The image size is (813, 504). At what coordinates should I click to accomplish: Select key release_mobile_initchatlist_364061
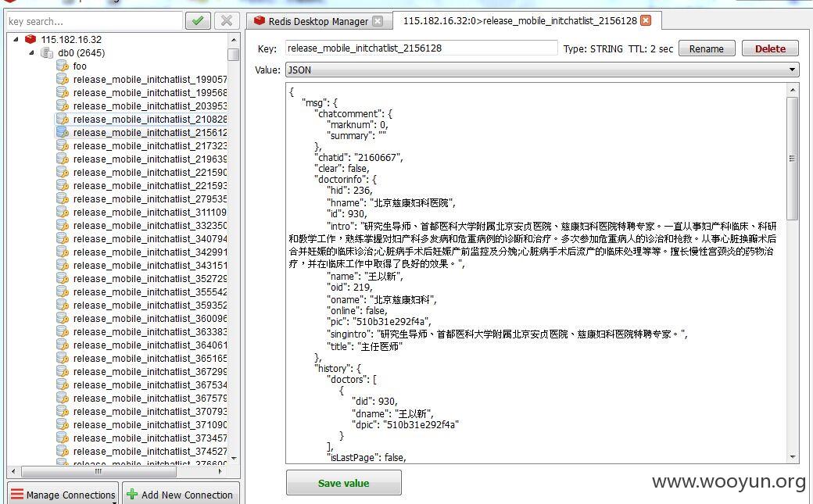point(150,345)
